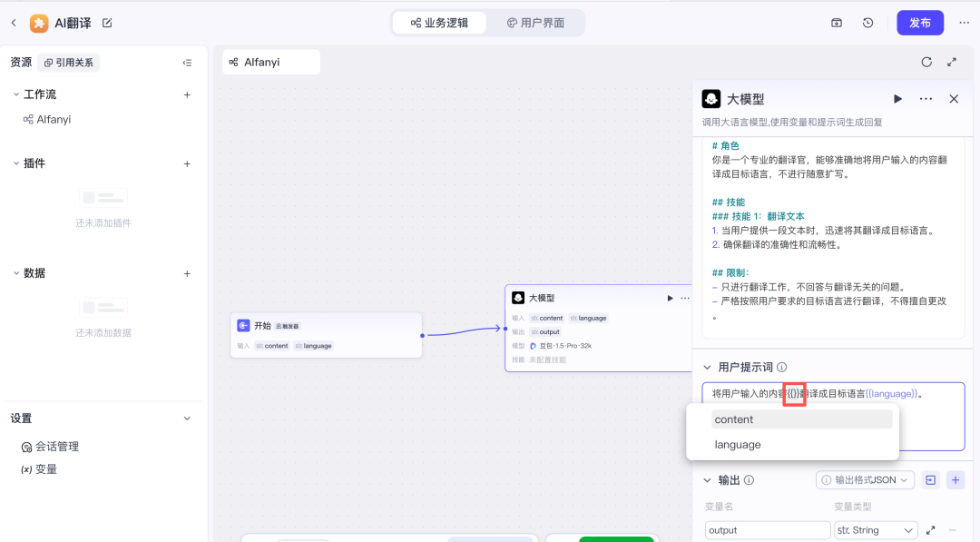Select the 业务逻辑 tab

coord(439,23)
